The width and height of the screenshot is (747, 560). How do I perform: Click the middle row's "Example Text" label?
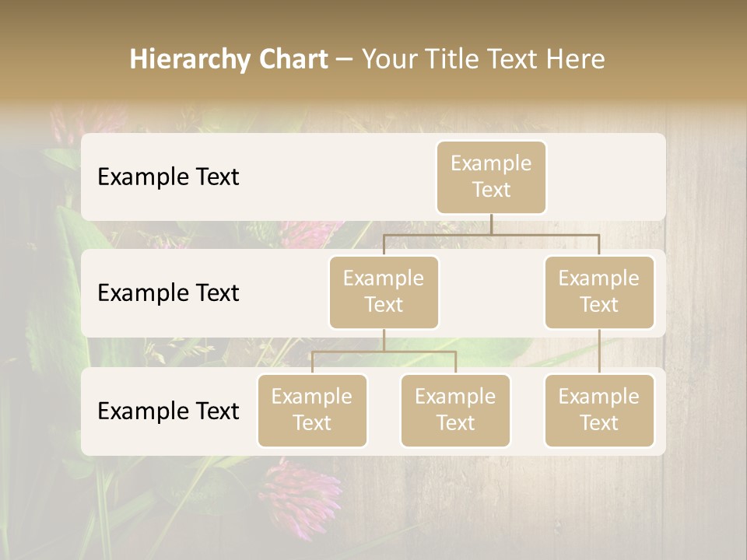click(168, 293)
